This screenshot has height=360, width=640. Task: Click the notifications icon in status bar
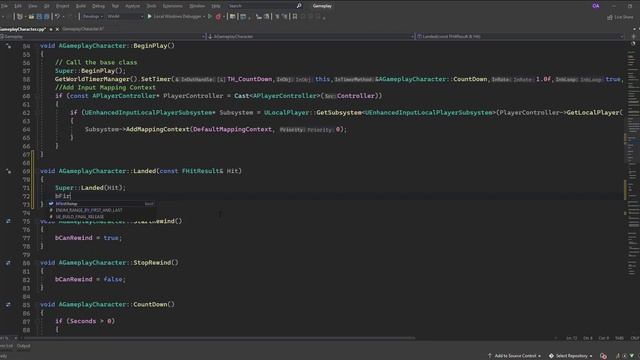pos(603,356)
